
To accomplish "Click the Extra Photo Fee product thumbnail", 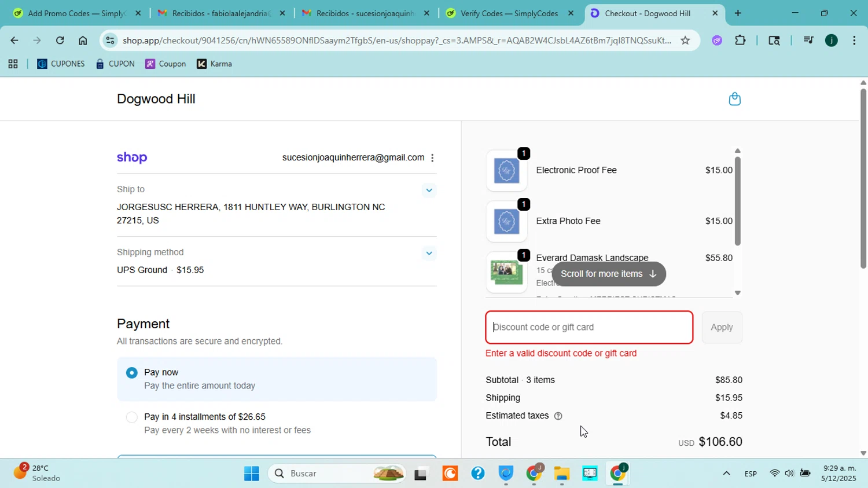I will point(506,222).
